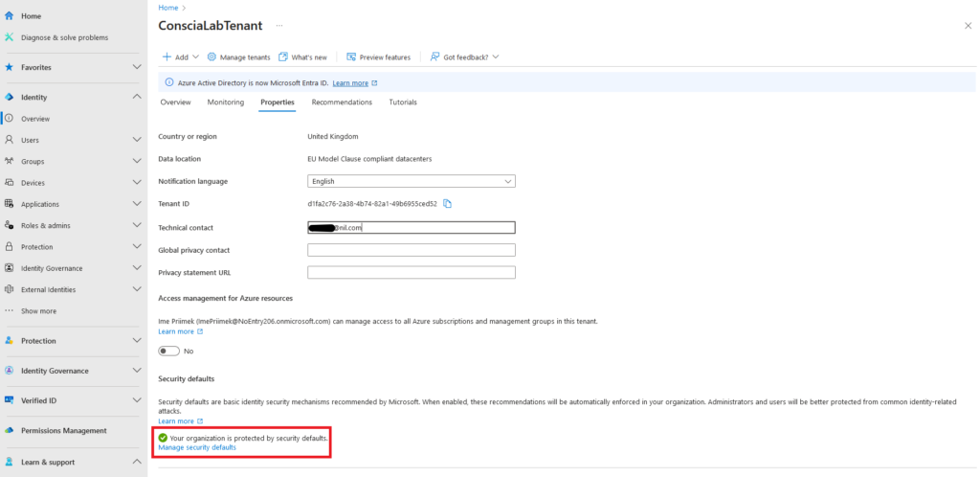
Task: Collapse the Learn & support chevron
Action: coord(137,462)
